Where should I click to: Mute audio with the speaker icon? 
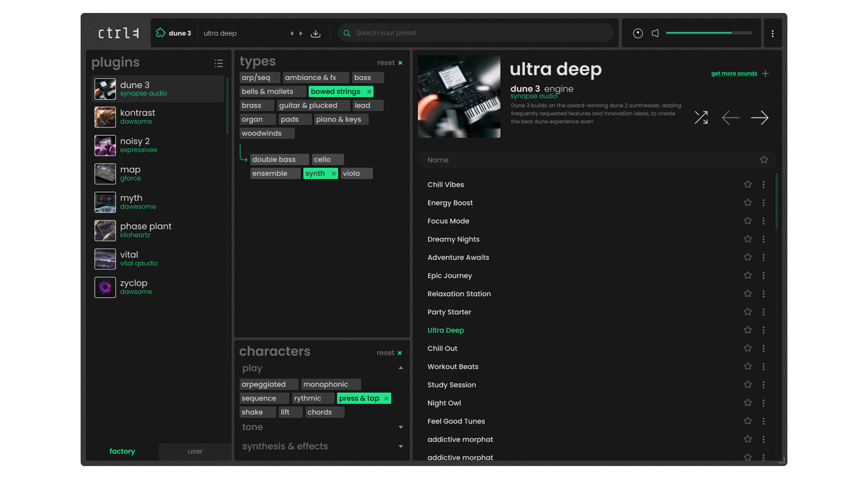coord(655,33)
